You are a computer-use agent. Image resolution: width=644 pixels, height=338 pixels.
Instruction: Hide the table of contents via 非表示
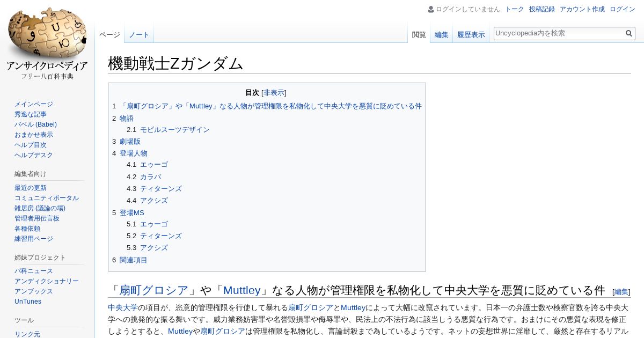(274, 93)
